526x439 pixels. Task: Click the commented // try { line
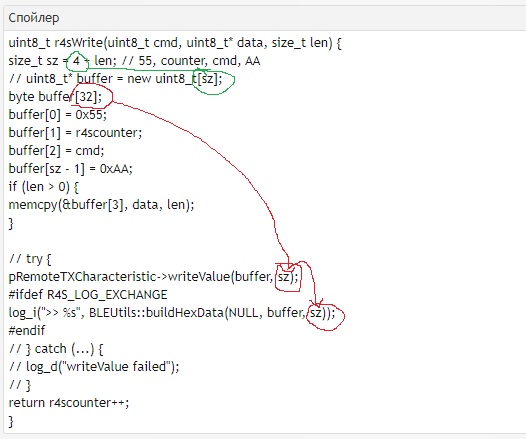[x=30, y=259]
